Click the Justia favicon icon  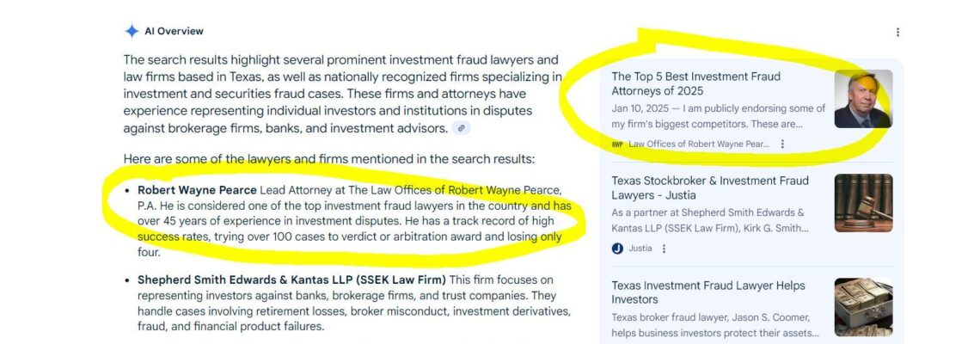(617, 249)
